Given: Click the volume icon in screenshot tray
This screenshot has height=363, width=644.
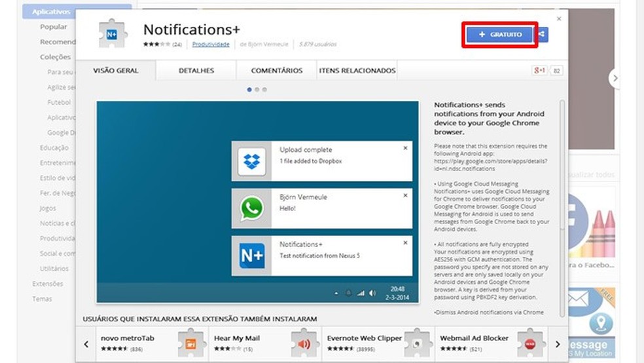Looking at the screenshot, I should click(x=372, y=293).
